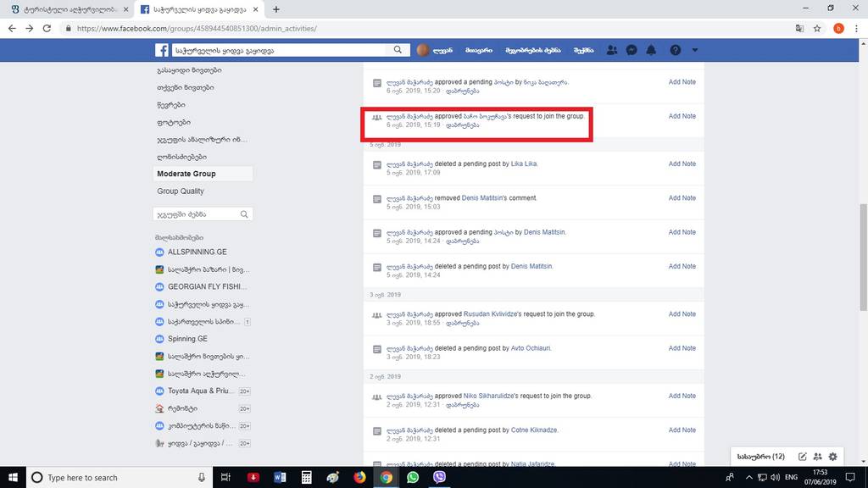This screenshot has height=488, width=868.
Task: Expand the account dropdown arrow in header
Action: tap(695, 50)
